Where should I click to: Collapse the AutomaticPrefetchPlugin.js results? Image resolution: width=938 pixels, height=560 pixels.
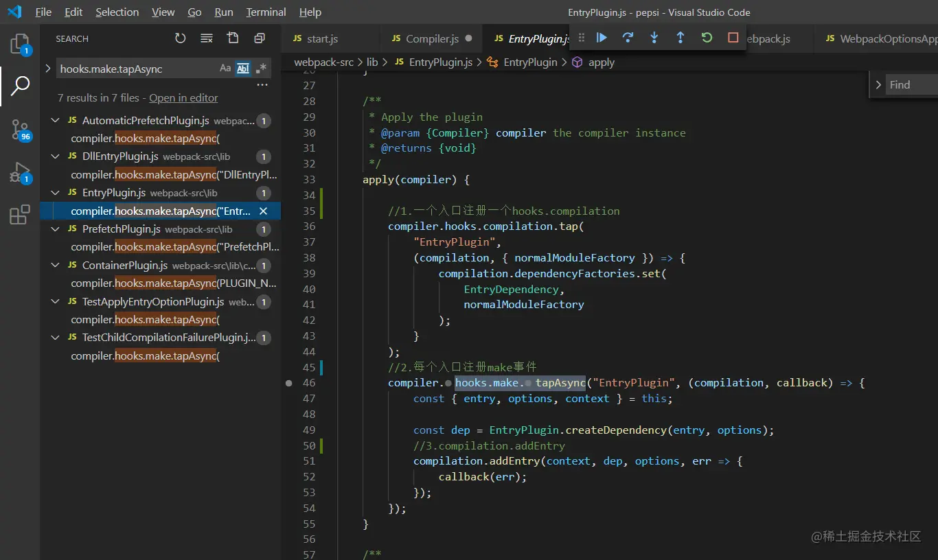[56, 121]
